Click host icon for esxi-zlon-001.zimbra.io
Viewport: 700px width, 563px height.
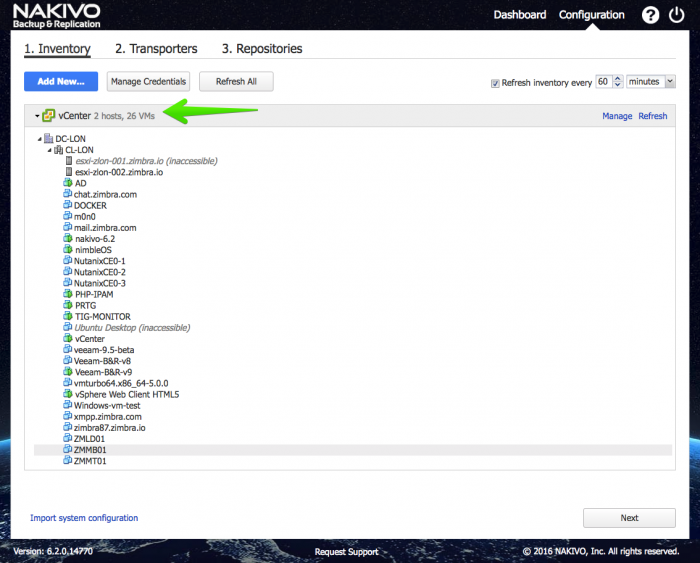pyautogui.click(x=69, y=160)
